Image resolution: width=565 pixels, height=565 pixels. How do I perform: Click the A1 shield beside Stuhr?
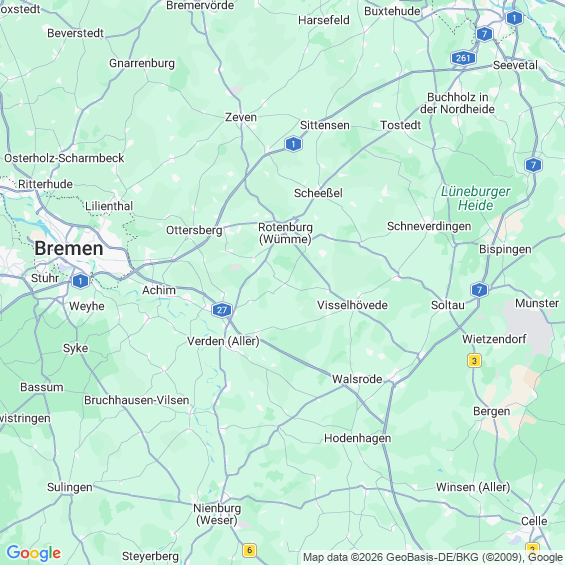(x=80, y=281)
